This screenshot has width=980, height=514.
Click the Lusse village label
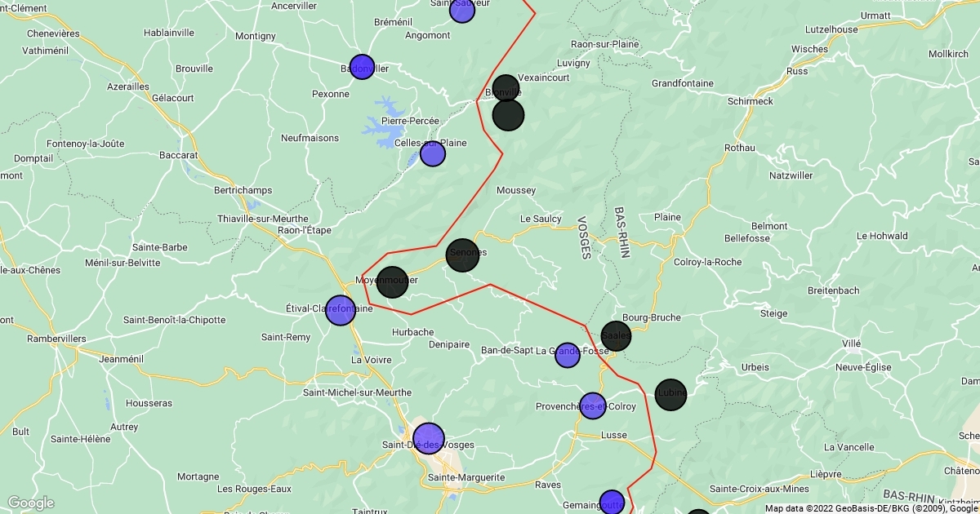tap(613, 435)
